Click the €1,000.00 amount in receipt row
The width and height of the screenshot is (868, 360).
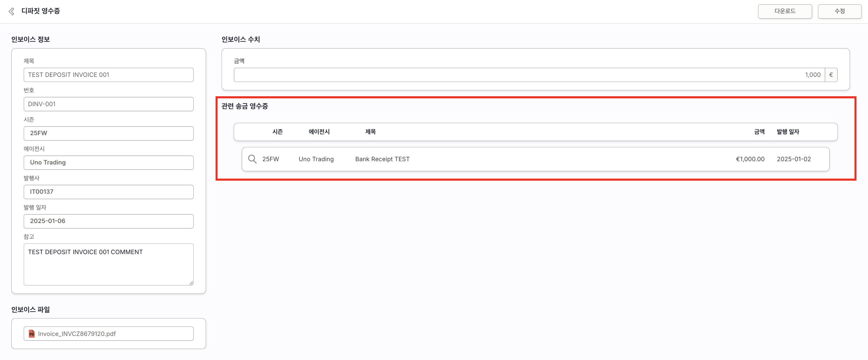click(750, 159)
